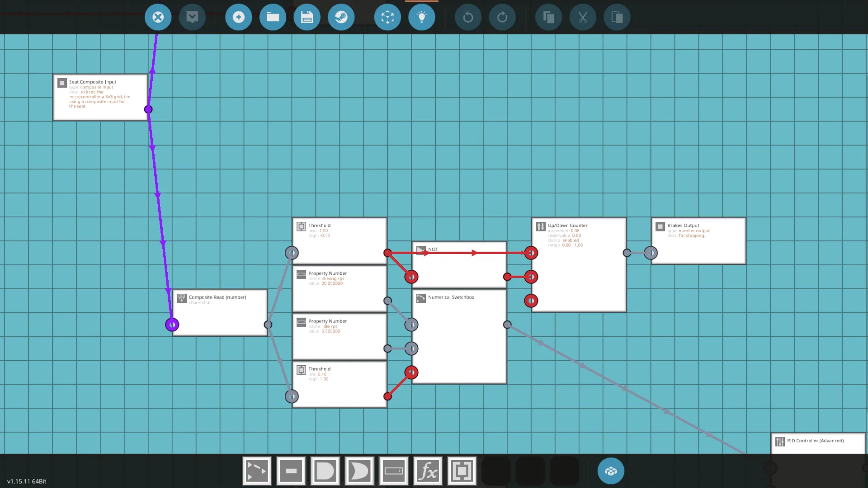Select the fx function block in palette
The height and width of the screenshot is (488, 868).
click(x=428, y=471)
